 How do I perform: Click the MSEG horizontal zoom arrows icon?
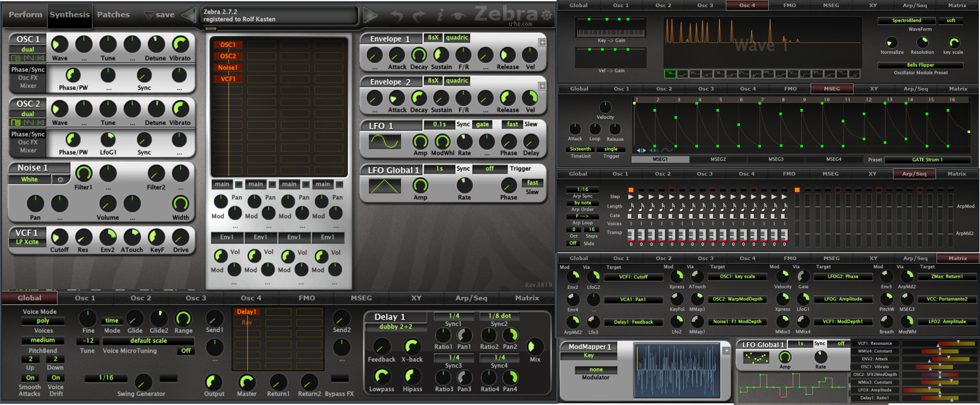[641, 150]
